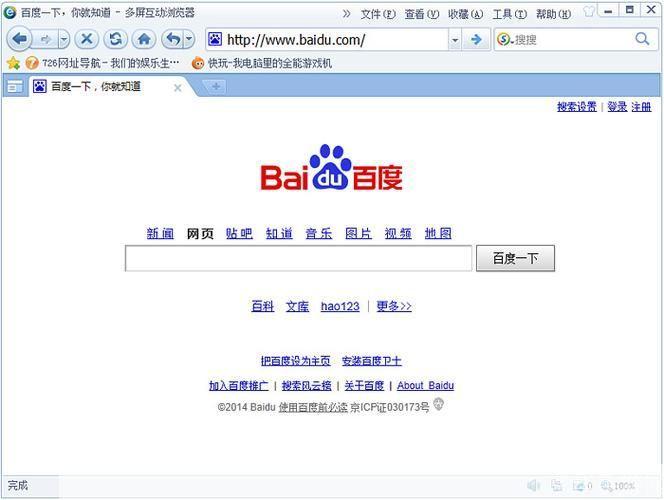Switch to 音乐 search category
This screenshot has width=664, height=500.
[319, 233]
